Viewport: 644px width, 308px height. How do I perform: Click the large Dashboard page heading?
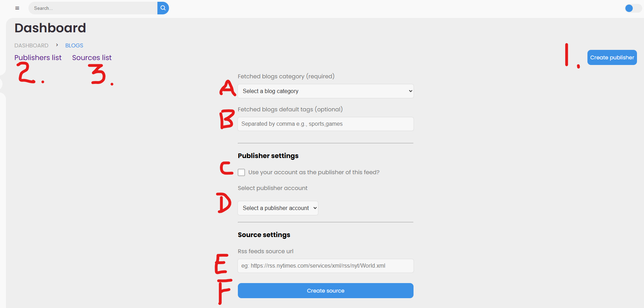pos(50,28)
